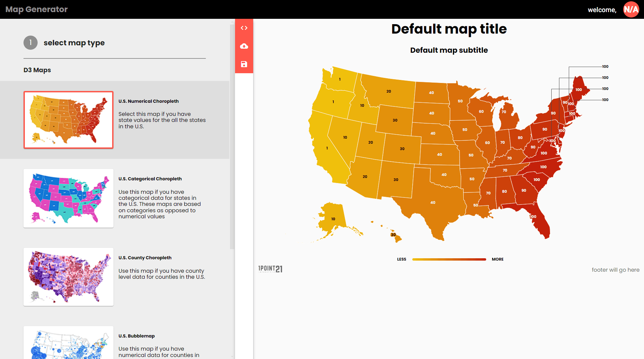644x359 pixels.
Task: Click the LESS to MORE gradient legend bar
Action: pos(449,259)
